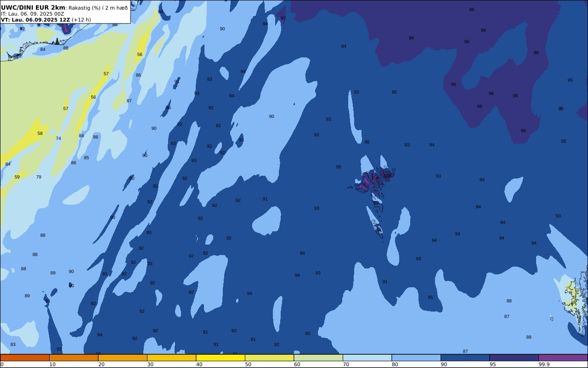Viewport: 588px width, 368px height.
Task: Click the 60–70 light green legend swatch
Action: pos(318,357)
